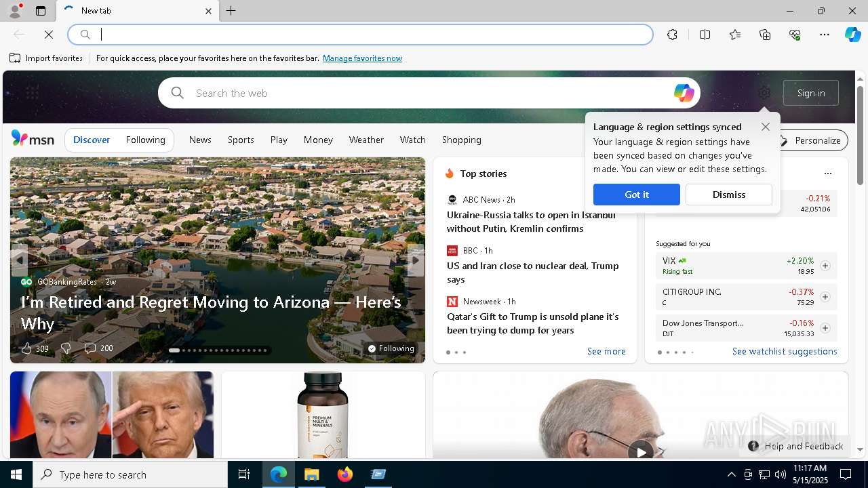Open Manage favorites now link
The width and height of the screenshot is (868, 488).
click(363, 58)
